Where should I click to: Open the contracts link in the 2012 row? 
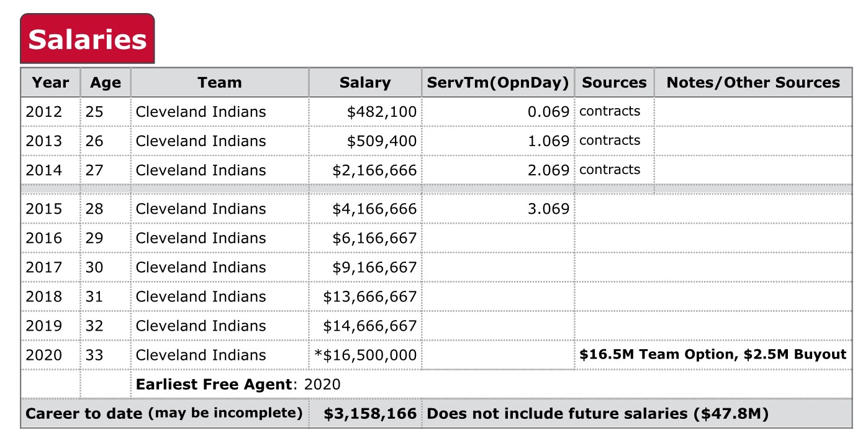[609, 111]
